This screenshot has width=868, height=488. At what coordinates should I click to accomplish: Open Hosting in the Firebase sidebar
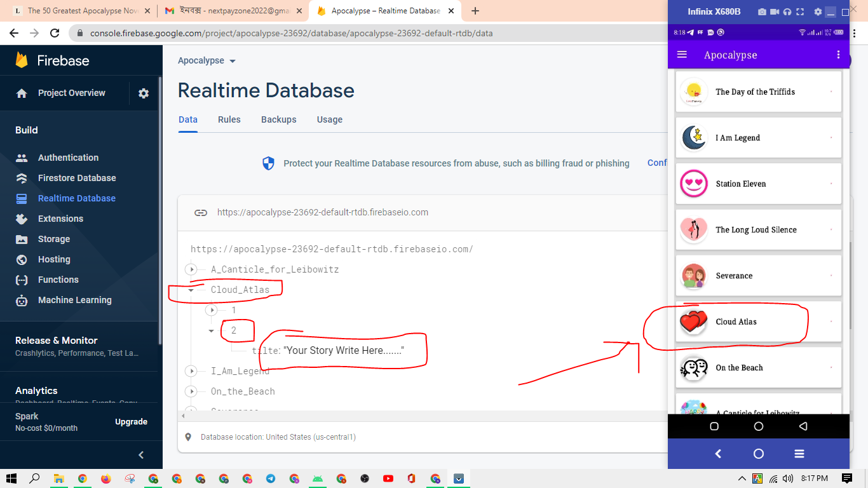point(54,259)
